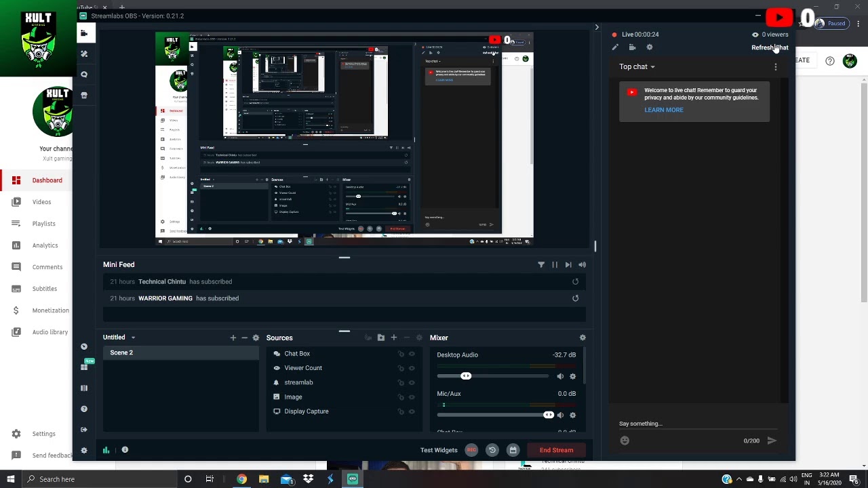Open Mixer advanced audio settings gear

pyautogui.click(x=583, y=338)
